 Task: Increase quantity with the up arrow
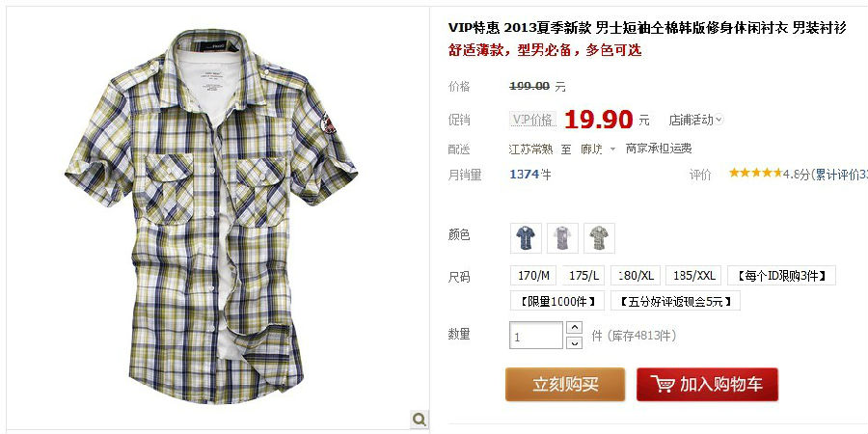pos(575,327)
